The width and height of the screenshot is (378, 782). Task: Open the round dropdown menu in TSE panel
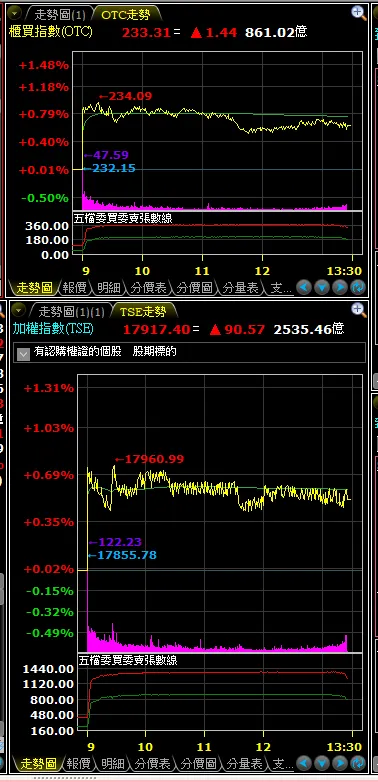18,311
